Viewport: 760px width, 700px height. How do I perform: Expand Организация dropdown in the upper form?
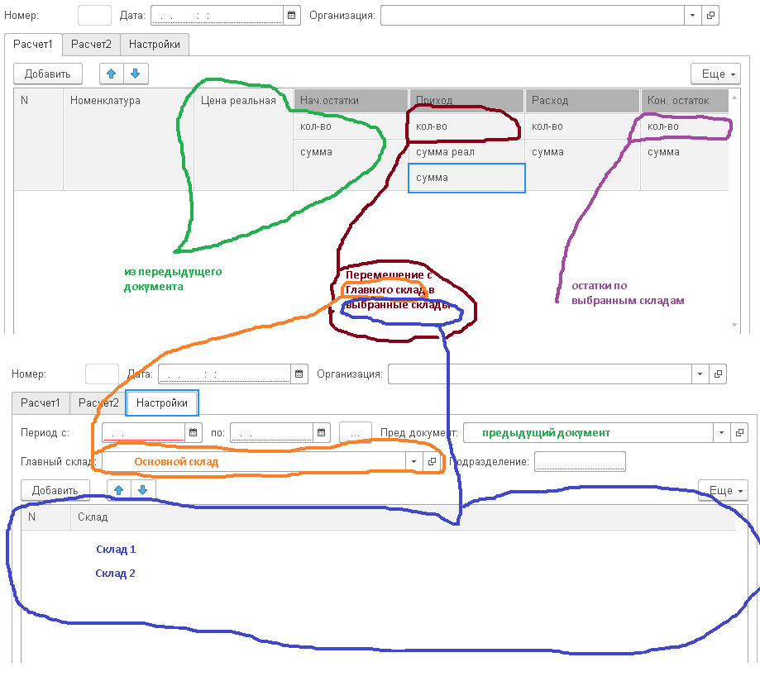coord(692,15)
